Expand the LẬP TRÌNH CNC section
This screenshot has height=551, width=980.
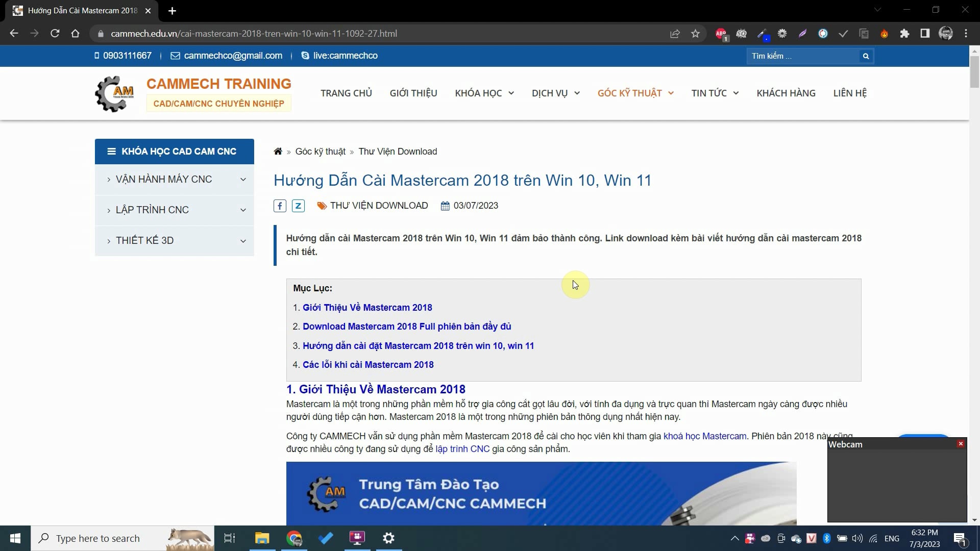pos(243,210)
